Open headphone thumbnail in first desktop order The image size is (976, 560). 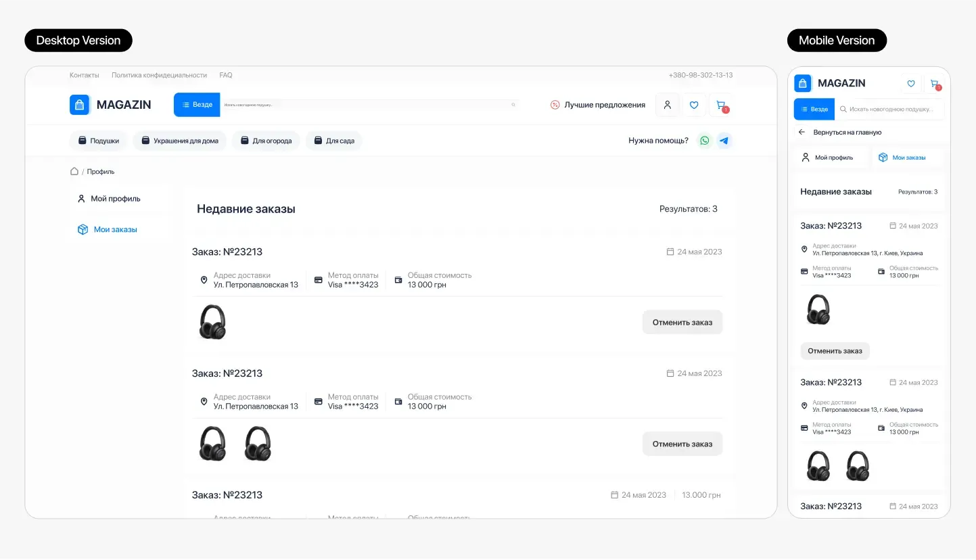212,322
